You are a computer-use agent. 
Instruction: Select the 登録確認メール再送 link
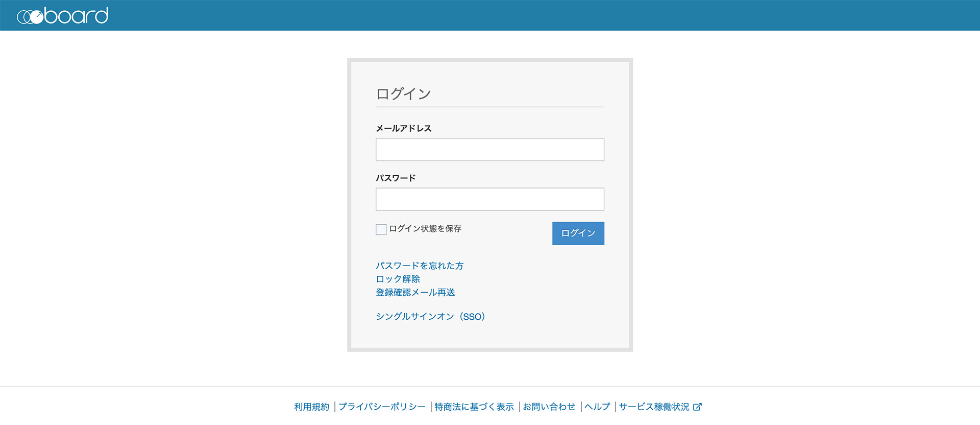[415, 292]
